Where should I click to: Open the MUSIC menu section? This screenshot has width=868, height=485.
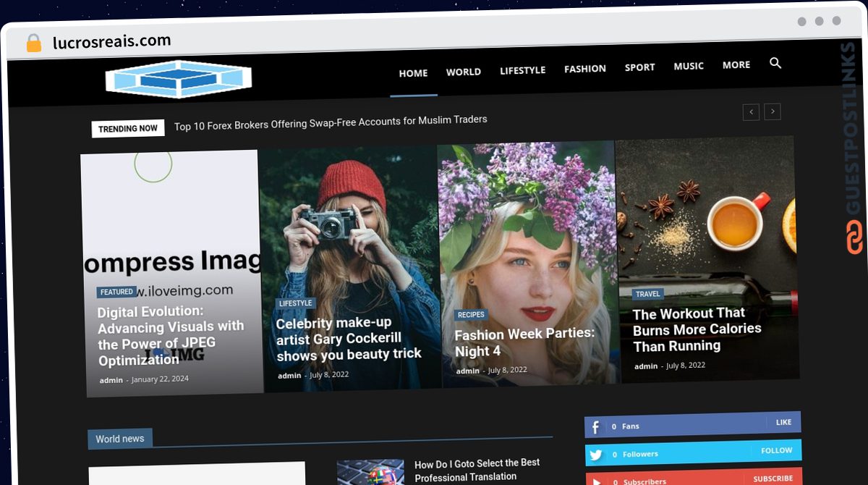tap(689, 66)
